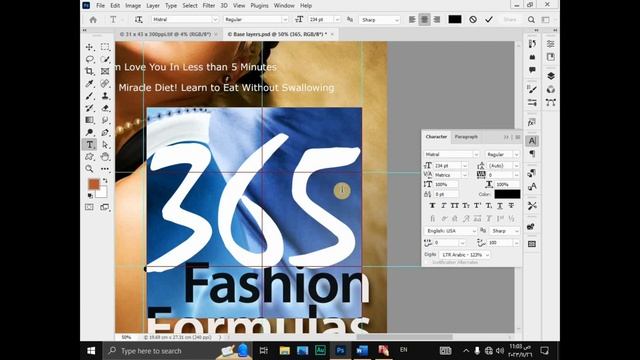Open the Character panel dock icon
The width and height of the screenshot is (640, 360).
click(x=532, y=141)
